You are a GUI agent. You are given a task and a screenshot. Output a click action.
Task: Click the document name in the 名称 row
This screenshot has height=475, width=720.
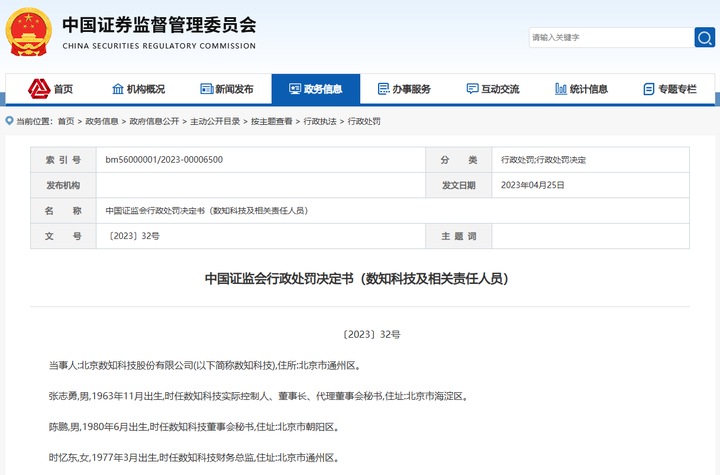click(x=207, y=211)
